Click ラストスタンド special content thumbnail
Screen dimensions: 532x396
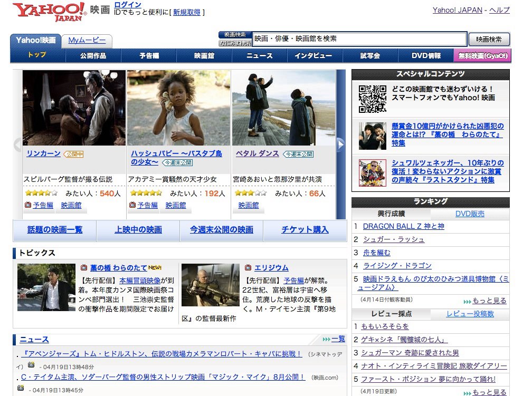click(x=372, y=173)
